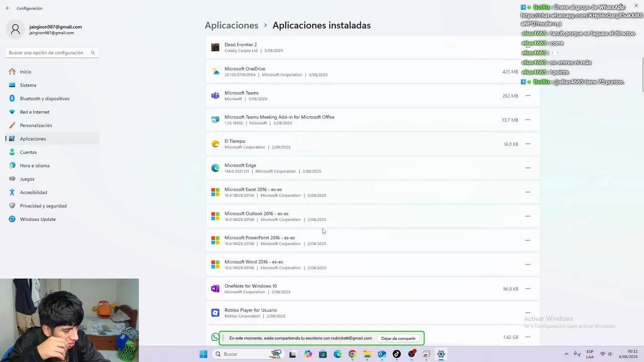Open options menu for El Tiempo
This screenshot has width=644, height=362.
pyautogui.click(x=528, y=144)
